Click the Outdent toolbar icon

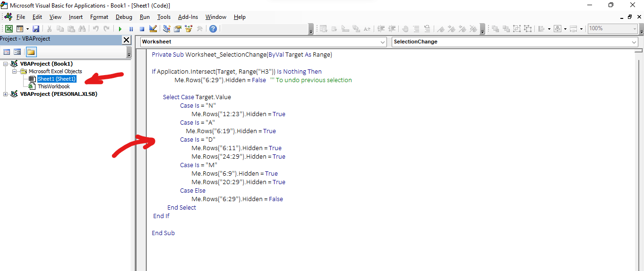[x=392, y=29]
